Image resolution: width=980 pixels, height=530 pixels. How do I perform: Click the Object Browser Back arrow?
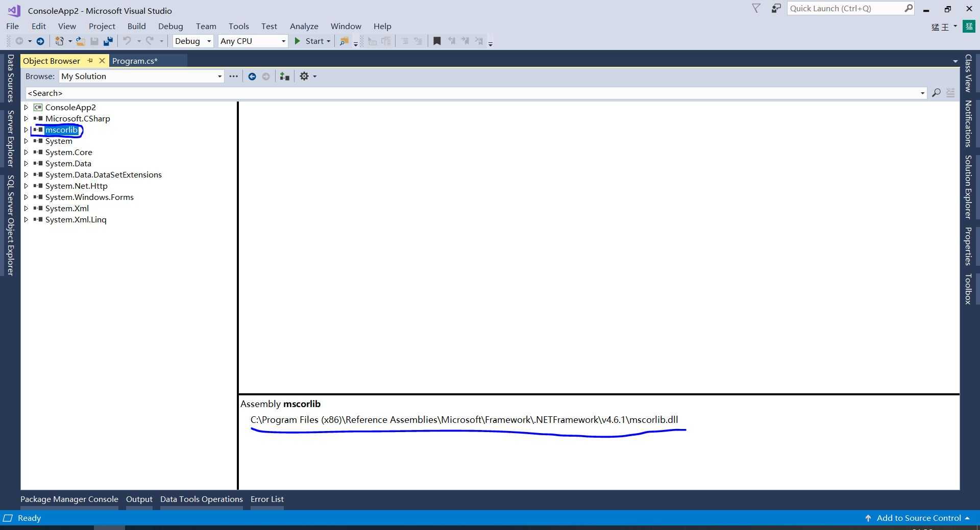252,77
